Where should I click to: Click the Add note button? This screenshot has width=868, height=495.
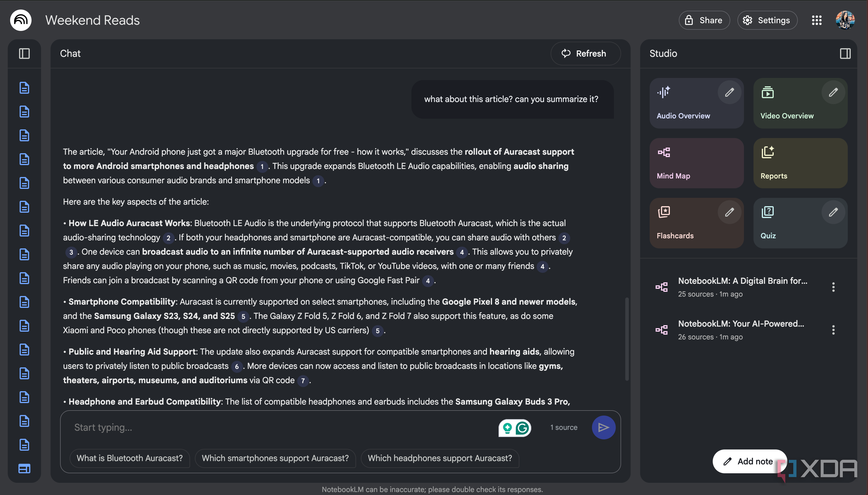point(749,461)
